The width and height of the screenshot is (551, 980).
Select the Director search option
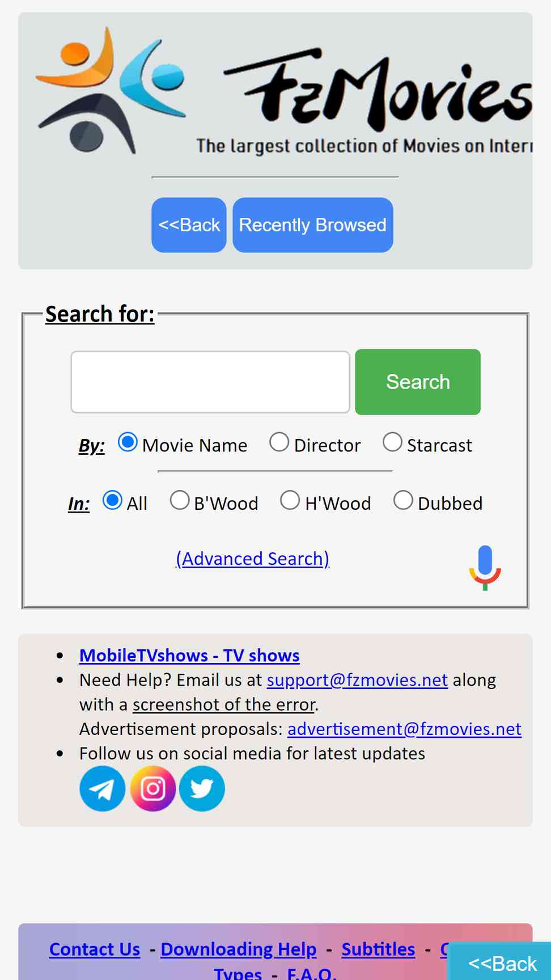(x=279, y=442)
